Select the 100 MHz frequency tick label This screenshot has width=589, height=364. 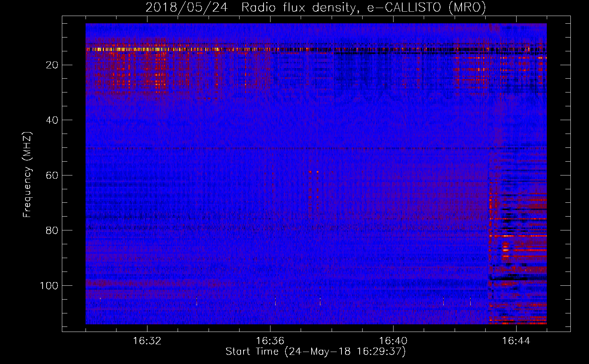[x=49, y=286]
